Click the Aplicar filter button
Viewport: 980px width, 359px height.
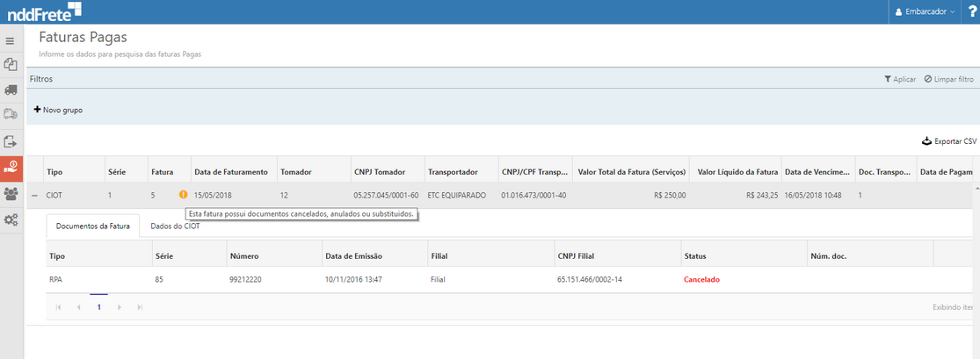coord(900,79)
